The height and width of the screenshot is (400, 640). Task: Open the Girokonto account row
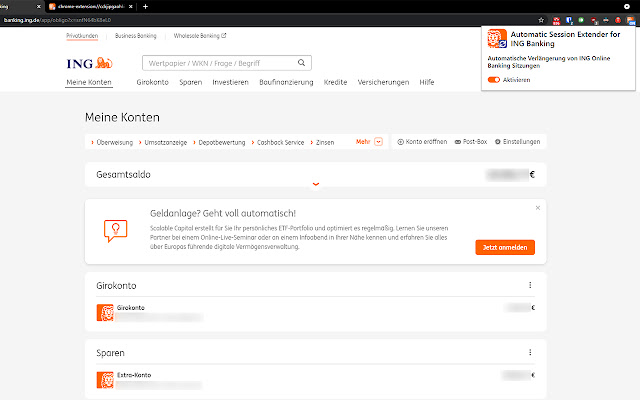click(316, 313)
